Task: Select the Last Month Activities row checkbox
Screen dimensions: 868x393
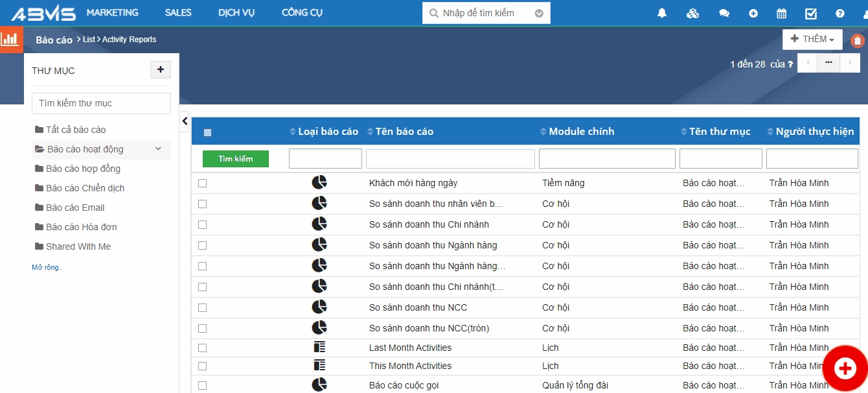Action: click(x=203, y=348)
